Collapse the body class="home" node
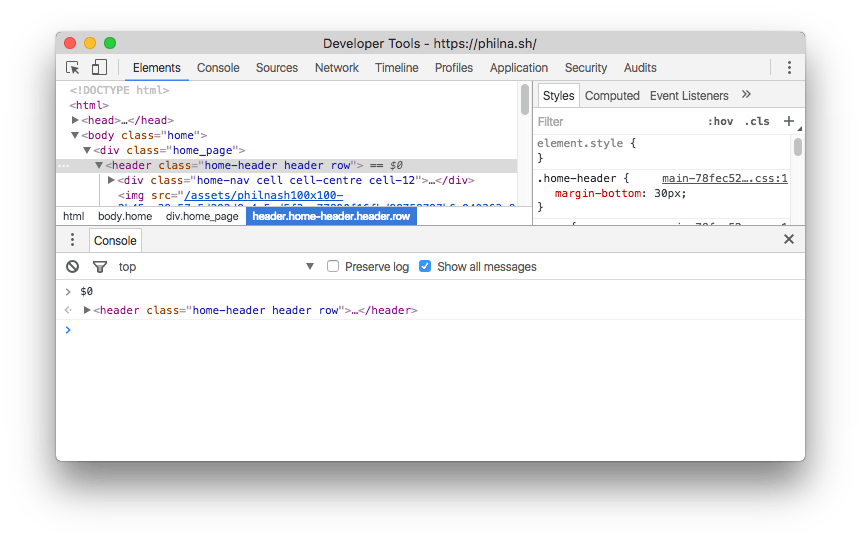 pos(75,135)
